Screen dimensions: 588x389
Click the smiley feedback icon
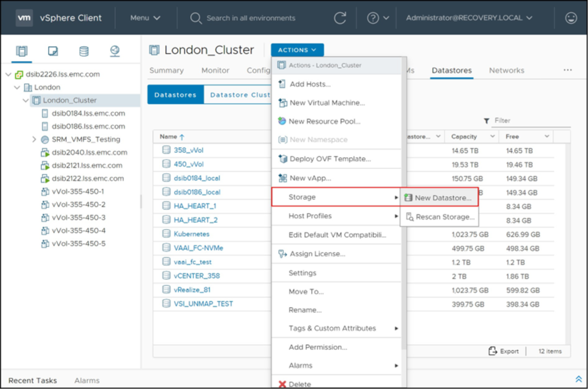click(x=571, y=18)
